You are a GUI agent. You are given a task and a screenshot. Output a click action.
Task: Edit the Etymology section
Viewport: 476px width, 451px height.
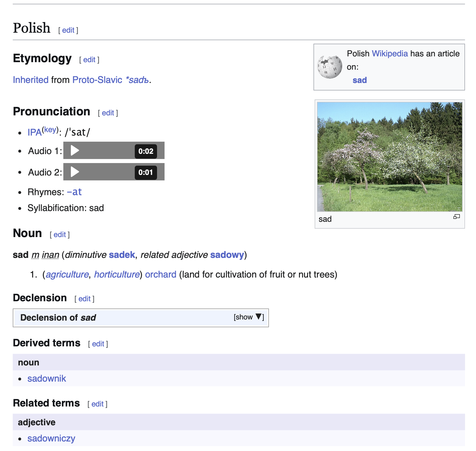89,60
